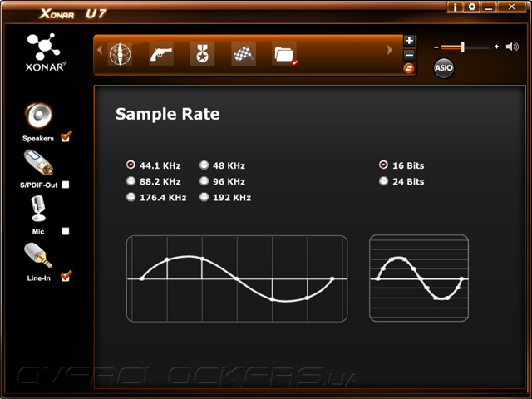Open the ASIO settings button
The width and height of the screenshot is (532, 399).
point(444,68)
